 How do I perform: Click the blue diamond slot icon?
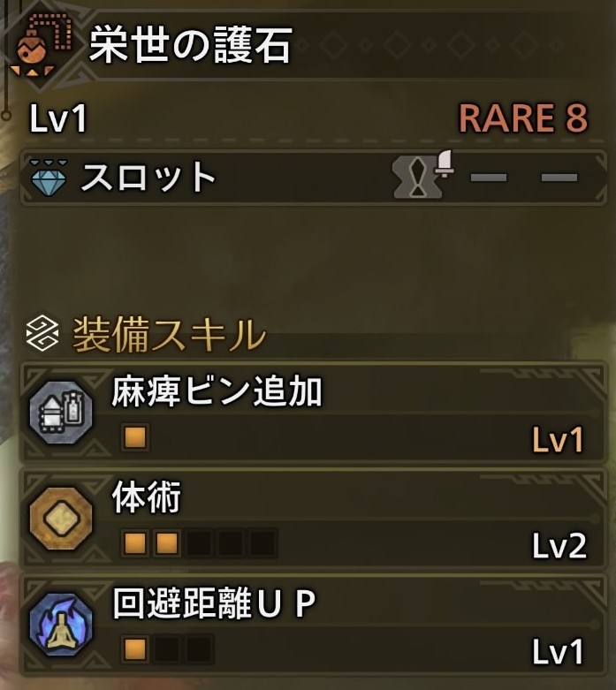pyautogui.click(x=49, y=178)
